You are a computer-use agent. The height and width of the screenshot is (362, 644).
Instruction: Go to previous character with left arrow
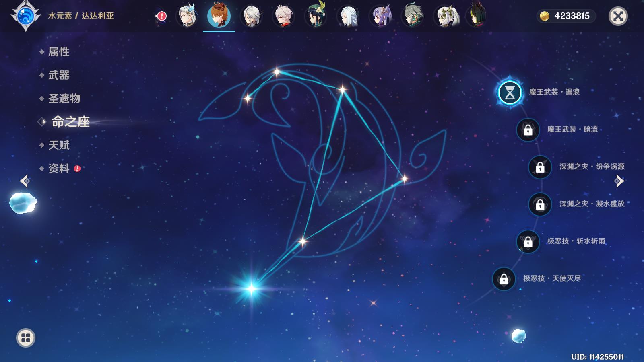coord(25,181)
